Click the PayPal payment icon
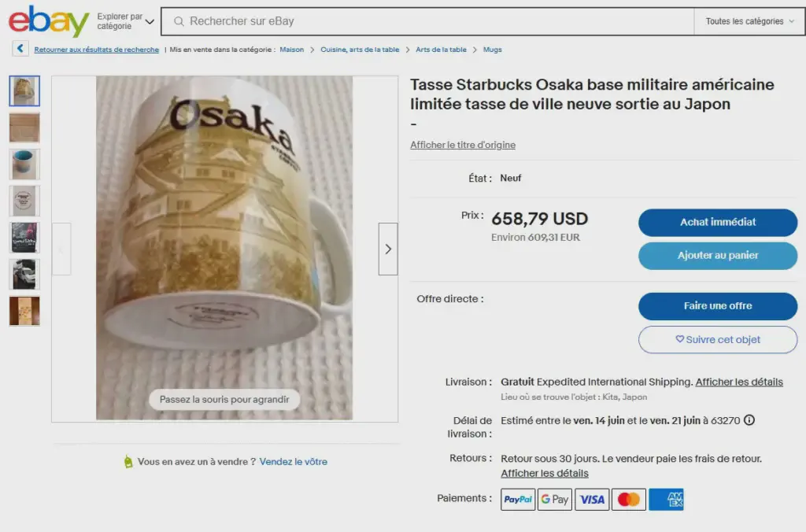Screen dimensions: 806x532 coord(518,499)
